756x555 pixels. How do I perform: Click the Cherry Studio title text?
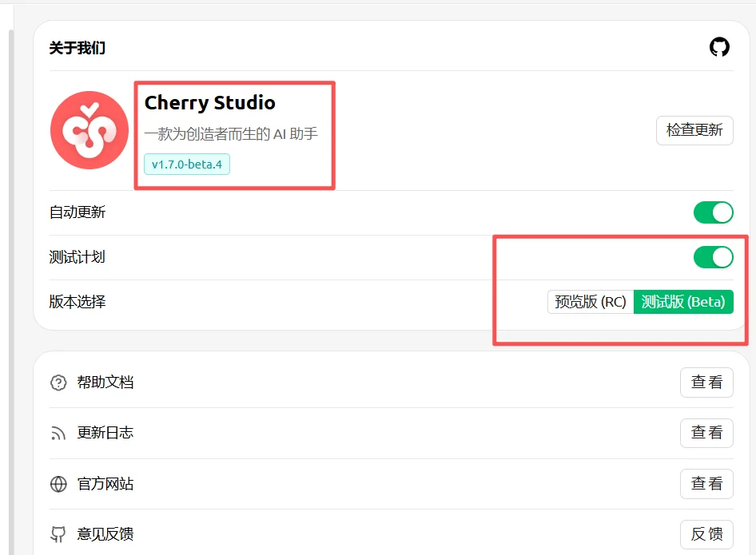[x=209, y=103]
